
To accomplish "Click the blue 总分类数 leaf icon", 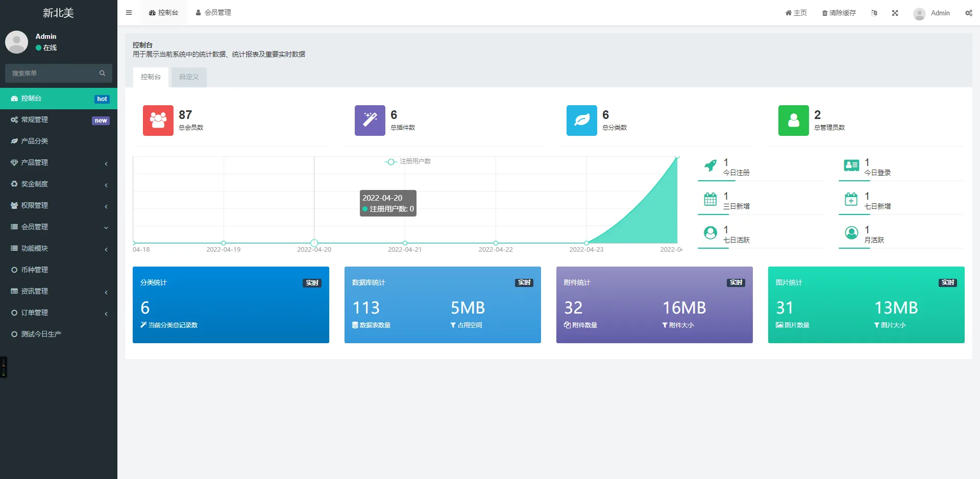I will (x=581, y=121).
